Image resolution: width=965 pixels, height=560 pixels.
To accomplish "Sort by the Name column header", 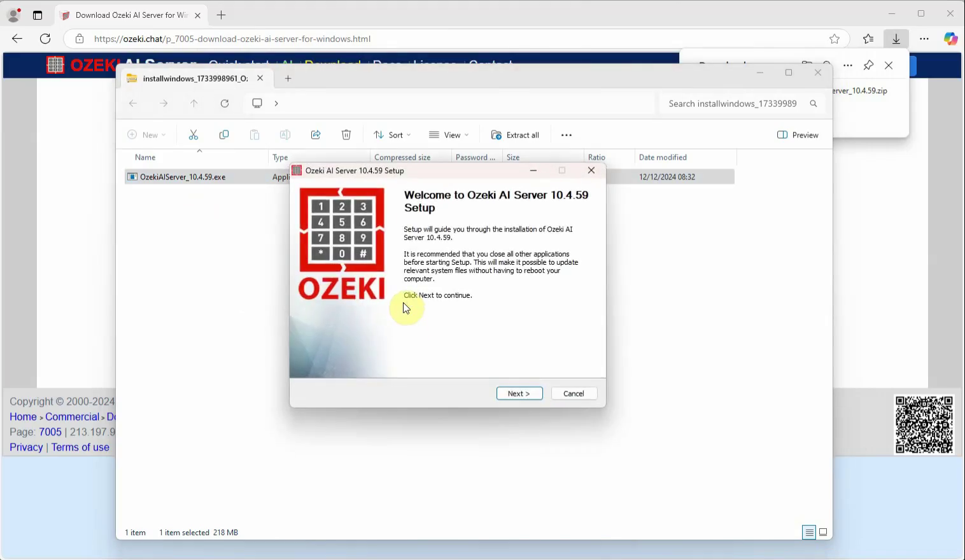I will coord(145,157).
